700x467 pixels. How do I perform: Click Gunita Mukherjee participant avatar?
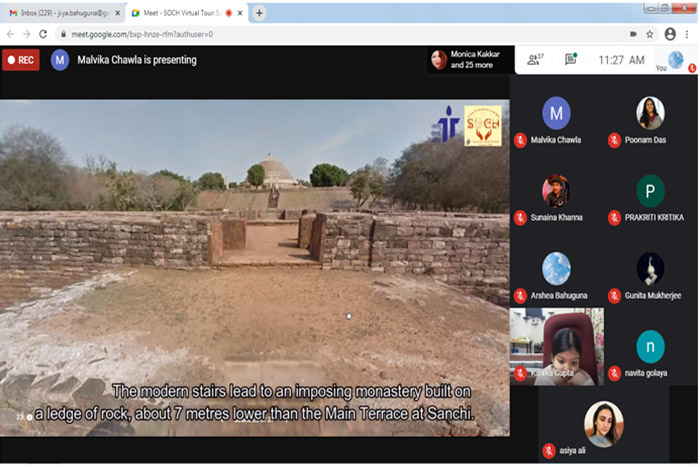pyautogui.click(x=650, y=268)
